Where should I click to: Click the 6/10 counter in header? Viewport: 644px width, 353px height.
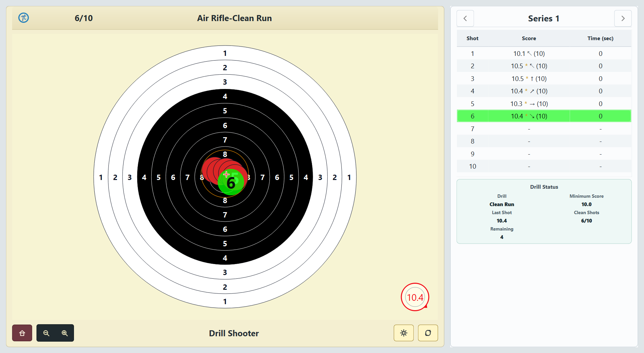(84, 18)
